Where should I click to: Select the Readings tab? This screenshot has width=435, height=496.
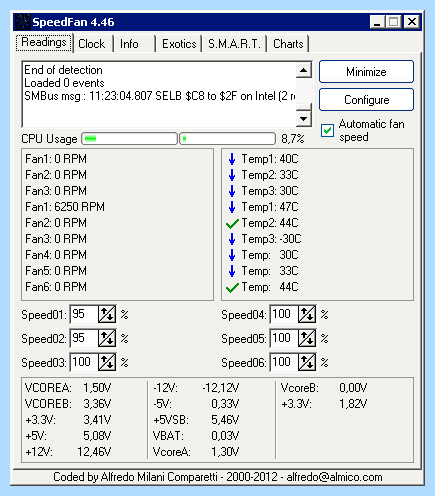(44, 43)
